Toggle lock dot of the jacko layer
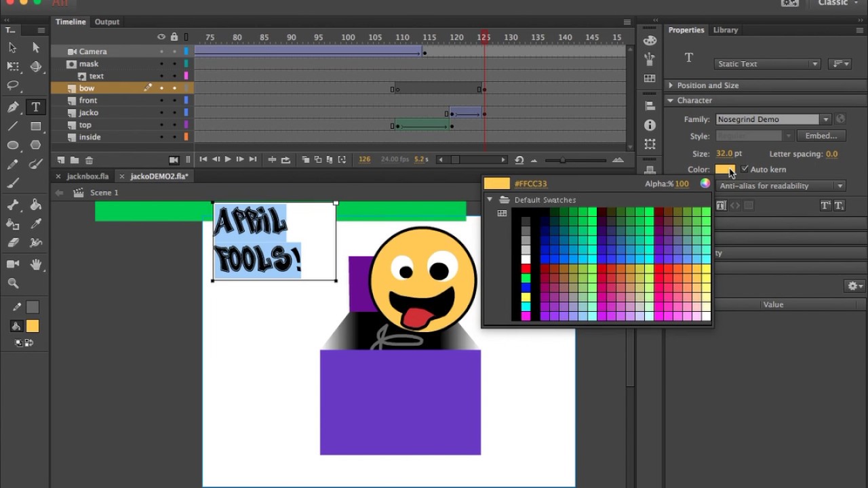 [x=174, y=113]
